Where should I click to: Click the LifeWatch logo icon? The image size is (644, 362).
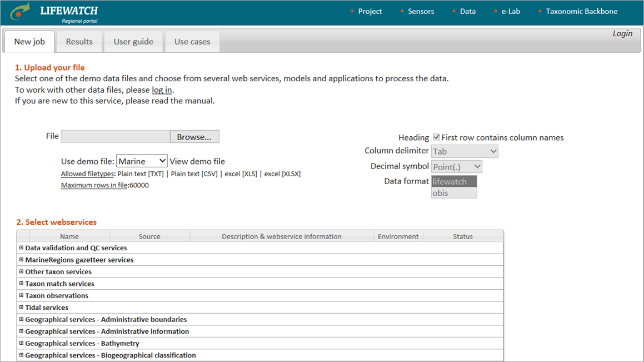point(21,12)
